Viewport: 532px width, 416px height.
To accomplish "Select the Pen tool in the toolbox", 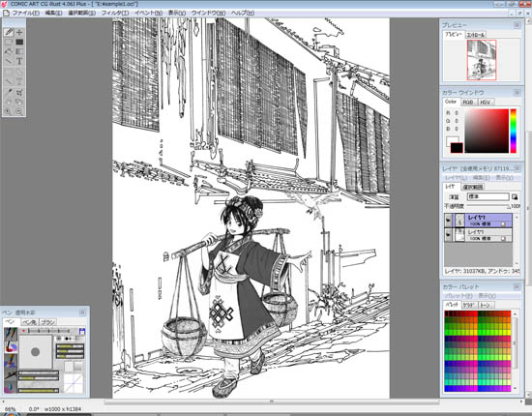I will pyautogui.click(x=9, y=32).
